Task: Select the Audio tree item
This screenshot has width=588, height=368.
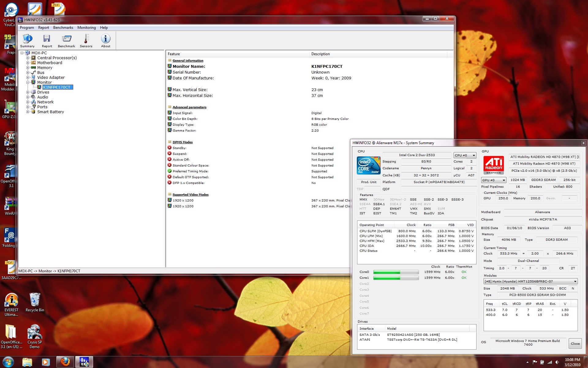Action: (x=43, y=97)
